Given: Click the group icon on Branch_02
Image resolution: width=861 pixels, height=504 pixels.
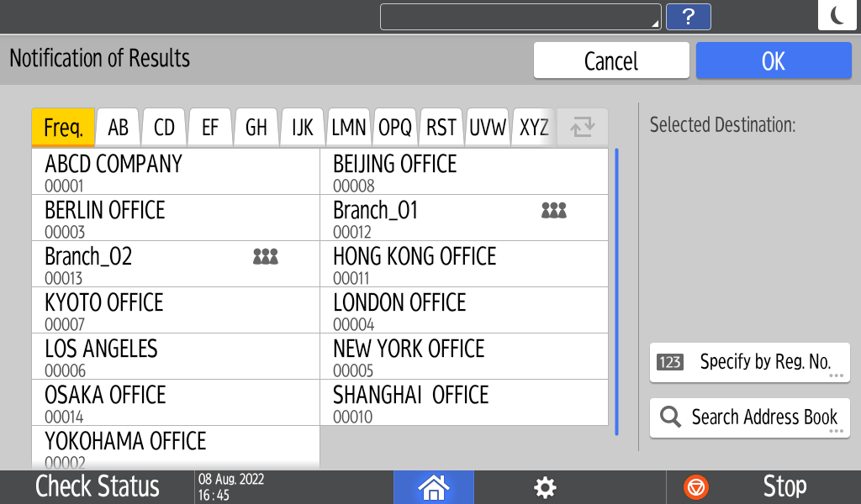Looking at the screenshot, I should coord(265,256).
